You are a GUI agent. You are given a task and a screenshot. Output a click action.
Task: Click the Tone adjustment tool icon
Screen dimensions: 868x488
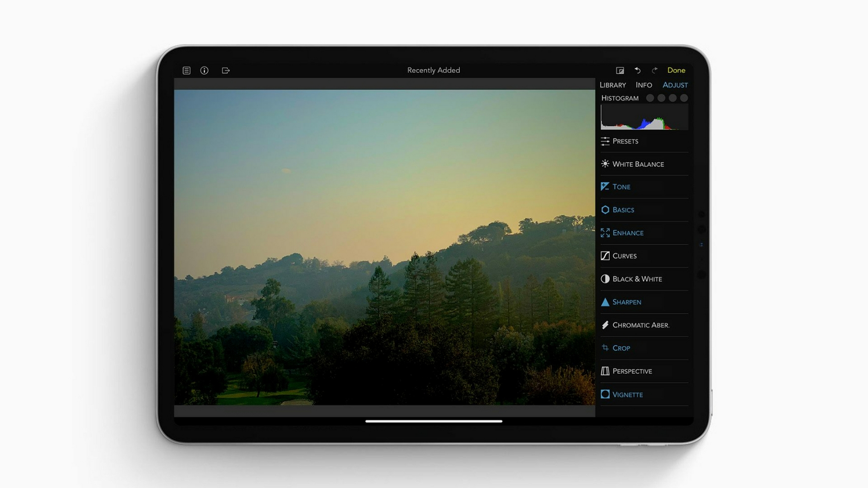(605, 186)
